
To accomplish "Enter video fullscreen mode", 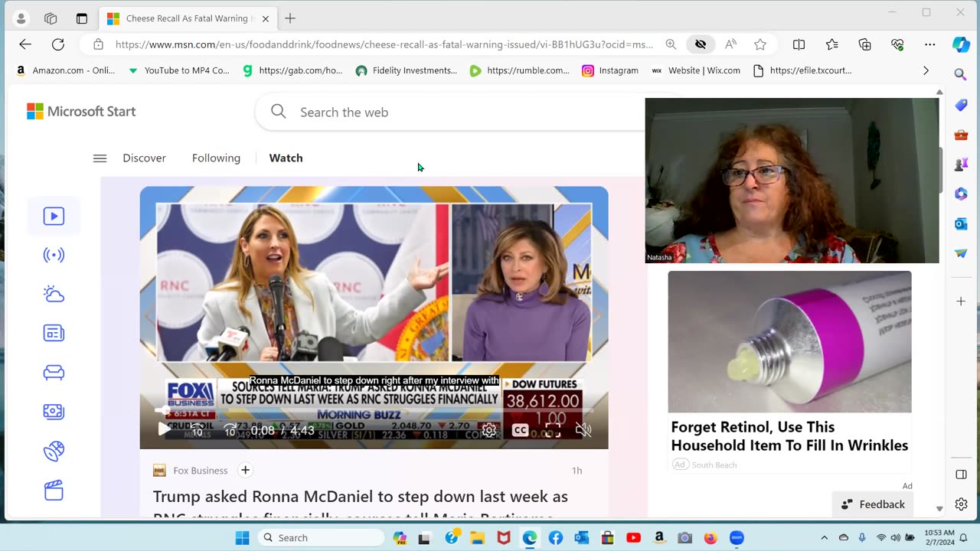I will coord(553,430).
